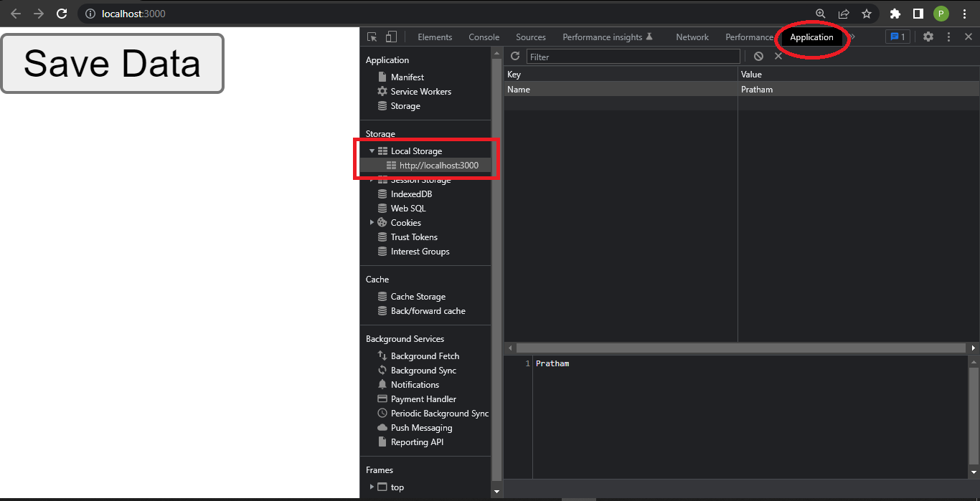Expand the Cookies section
This screenshot has height=501, width=980.
[372, 222]
